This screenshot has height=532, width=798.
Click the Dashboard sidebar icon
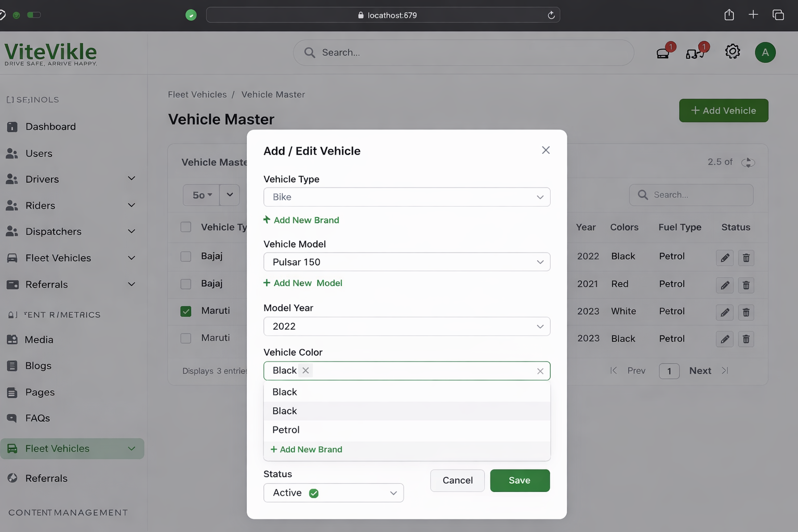(12, 127)
